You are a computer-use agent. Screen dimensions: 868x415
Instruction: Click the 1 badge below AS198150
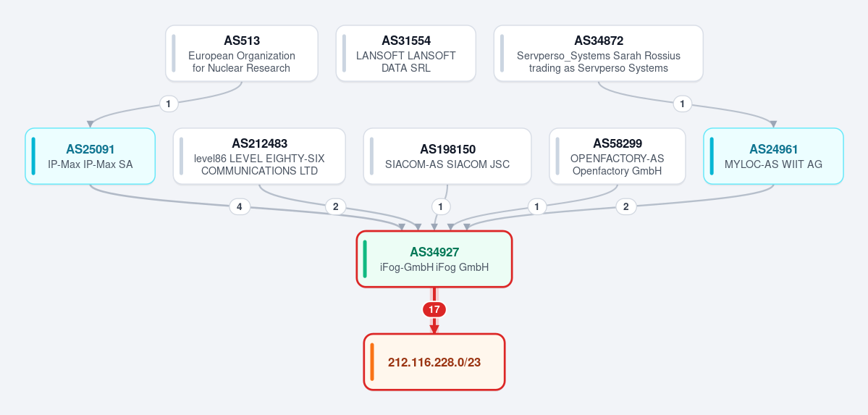pos(441,207)
